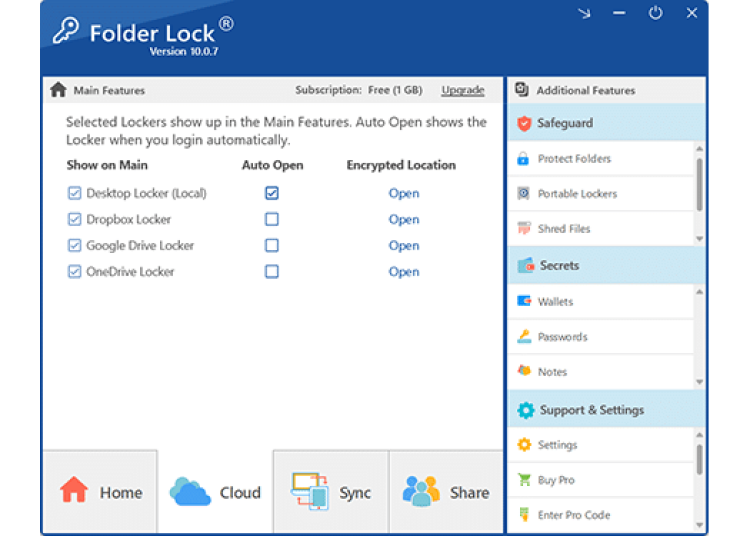Click the Protect Folders lock icon
Image resolution: width=750 pixels, height=536 pixels.
point(523,159)
